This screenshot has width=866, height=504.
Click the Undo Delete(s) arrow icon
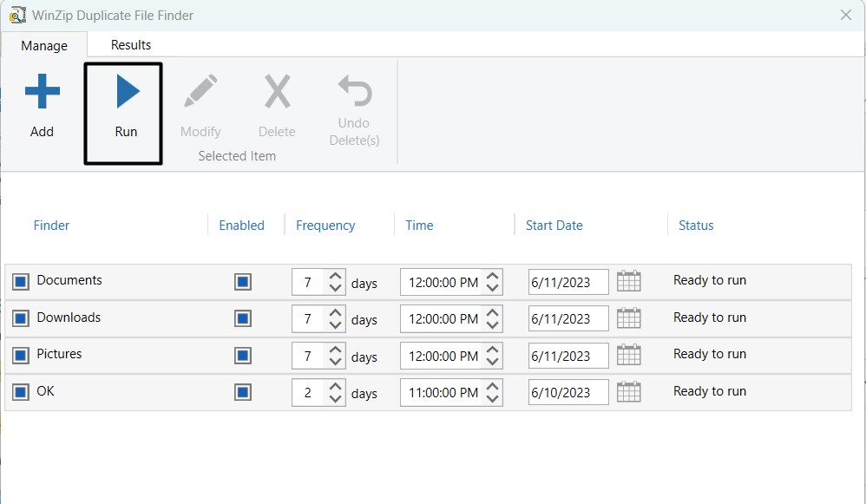pyautogui.click(x=354, y=91)
